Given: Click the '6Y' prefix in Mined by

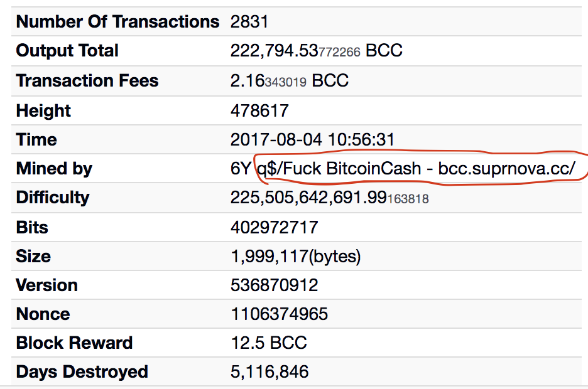Looking at the screenshot, I should 241,169.
